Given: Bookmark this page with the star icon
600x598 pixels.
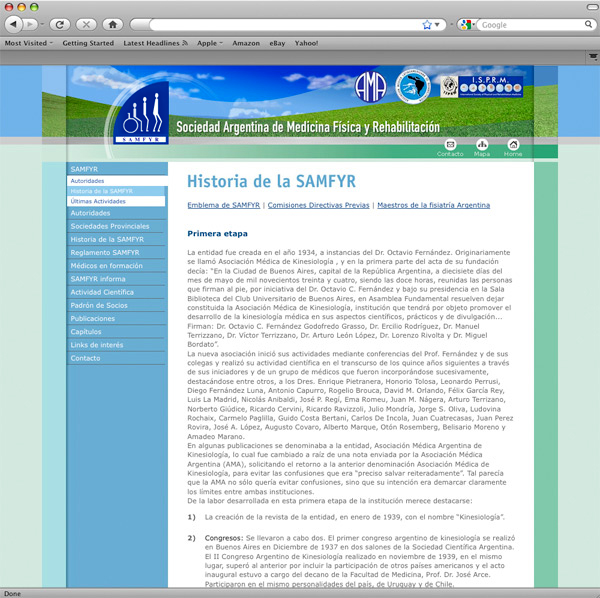Looking at the screenshot, I should [x=427, y=24].
